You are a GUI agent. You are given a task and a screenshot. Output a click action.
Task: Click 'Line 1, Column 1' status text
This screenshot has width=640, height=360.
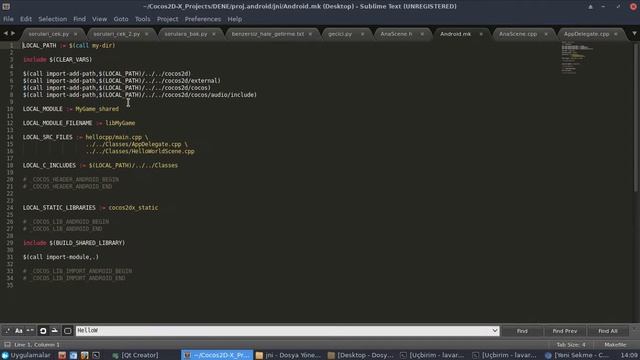tap(37, 345)
